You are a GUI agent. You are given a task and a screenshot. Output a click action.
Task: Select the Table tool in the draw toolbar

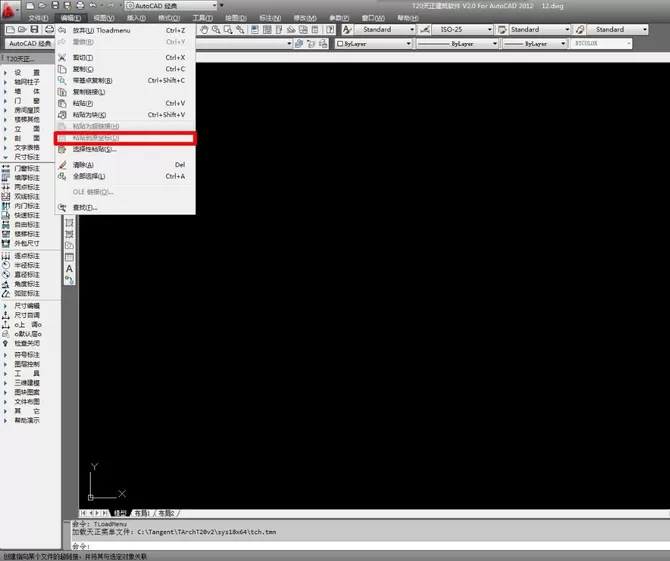pos(69,257)
